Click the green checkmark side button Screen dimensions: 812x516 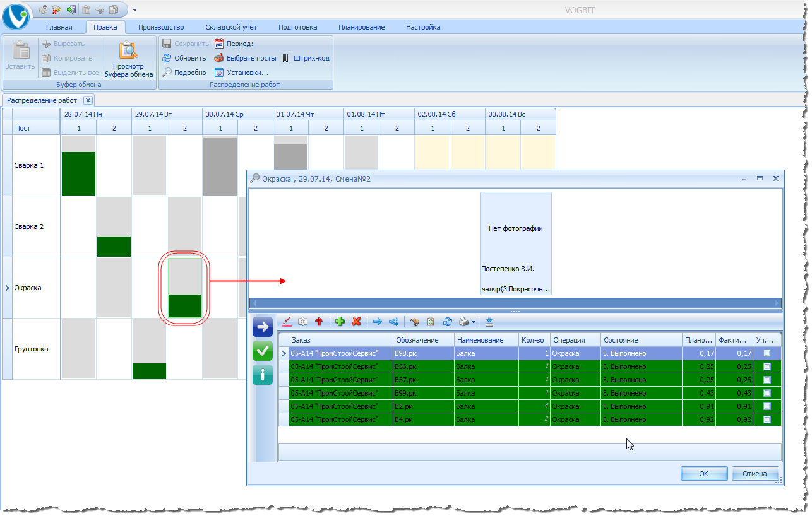coord(263,351)
